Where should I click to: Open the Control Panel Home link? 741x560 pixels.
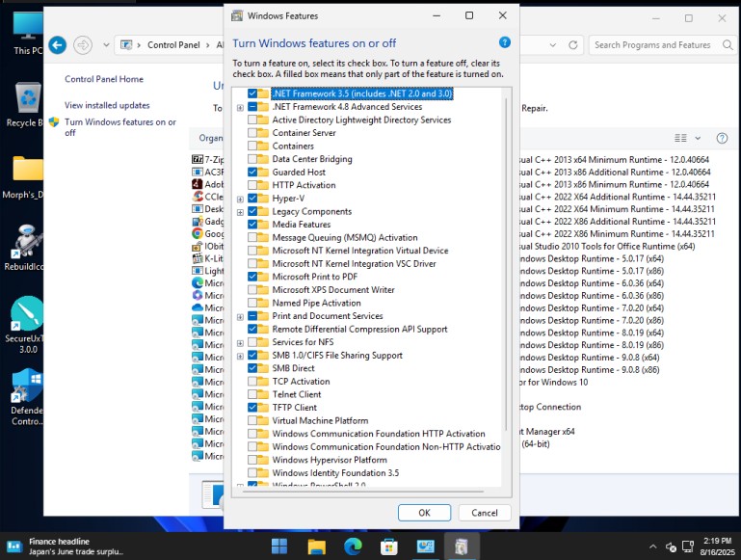coord(104,79)
